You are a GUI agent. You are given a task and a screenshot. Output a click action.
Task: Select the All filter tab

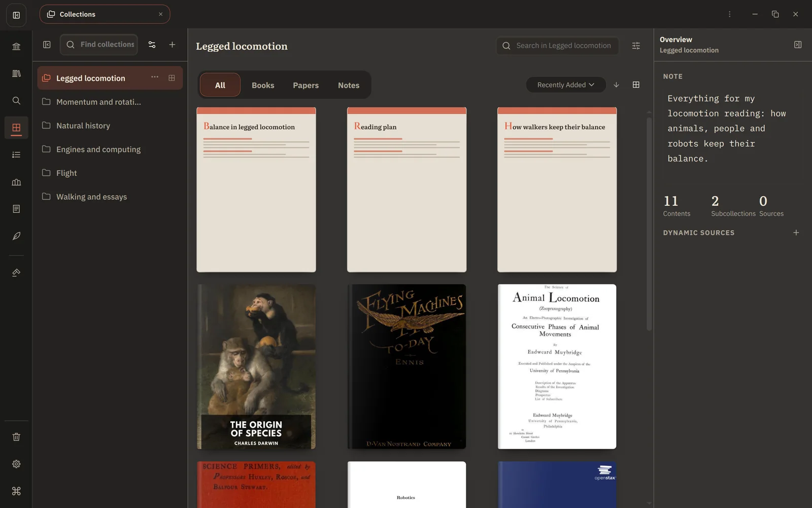click(x=220, y=85)
